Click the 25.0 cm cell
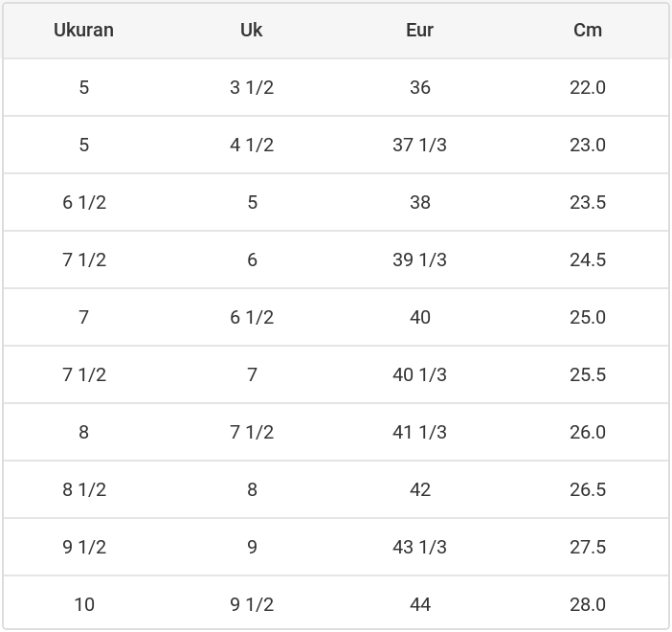The height and width of the screenshot is (632, 672). coord(588,317)
